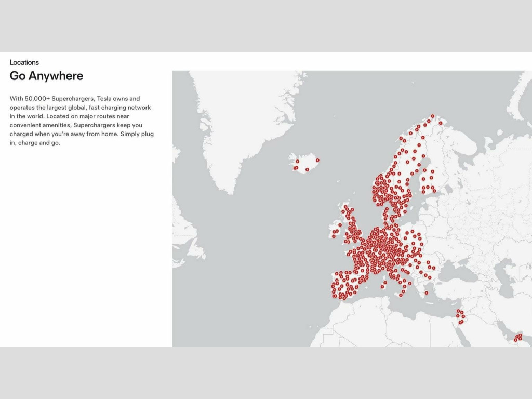Select the southern coast Supercharger pin in Iceland

(x=308, y=170)
